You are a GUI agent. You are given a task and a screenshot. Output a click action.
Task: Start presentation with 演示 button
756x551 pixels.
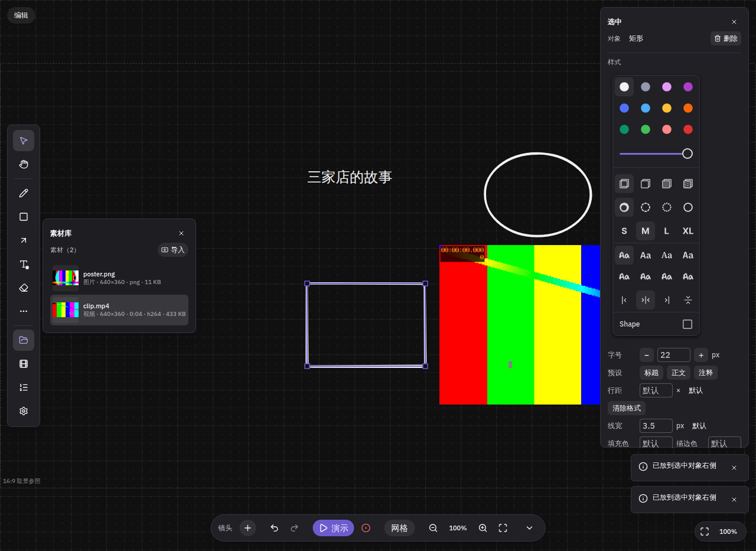point(334,528)
